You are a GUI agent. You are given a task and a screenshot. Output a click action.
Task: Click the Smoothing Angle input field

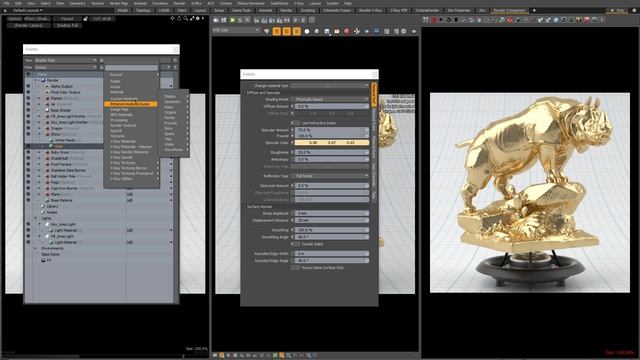332,237
